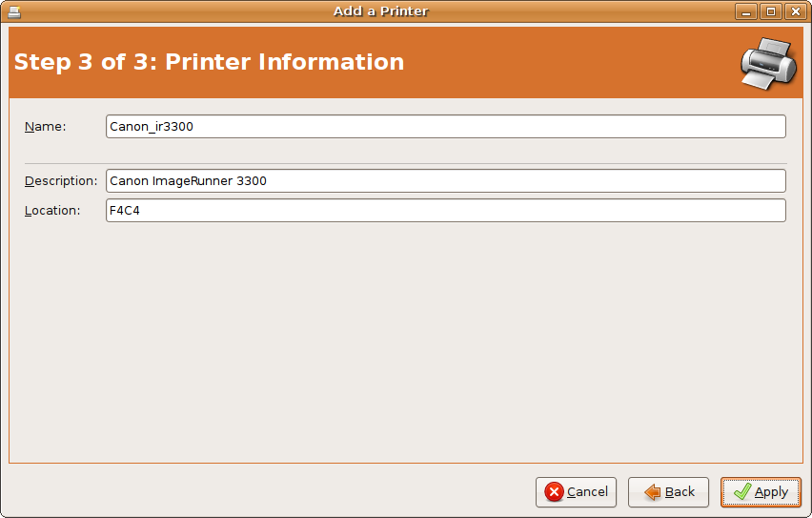Maximize the Add a Printer window
Screen dimensions: 812x518
click(x=771, y=11)
